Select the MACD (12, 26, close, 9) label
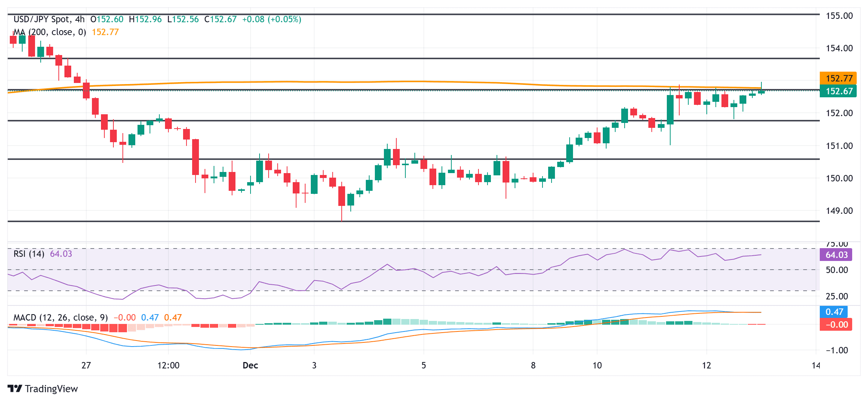The width and height of the screenshot is (868, 402). [61, 318]
